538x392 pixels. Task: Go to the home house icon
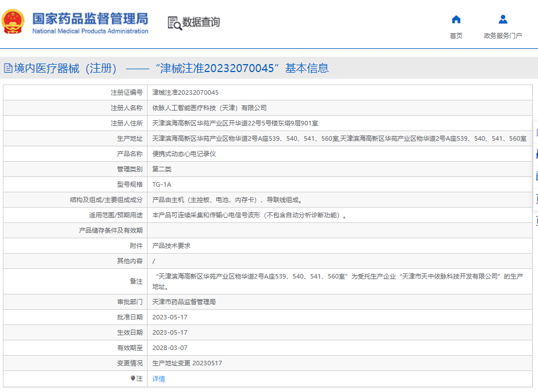456,19
